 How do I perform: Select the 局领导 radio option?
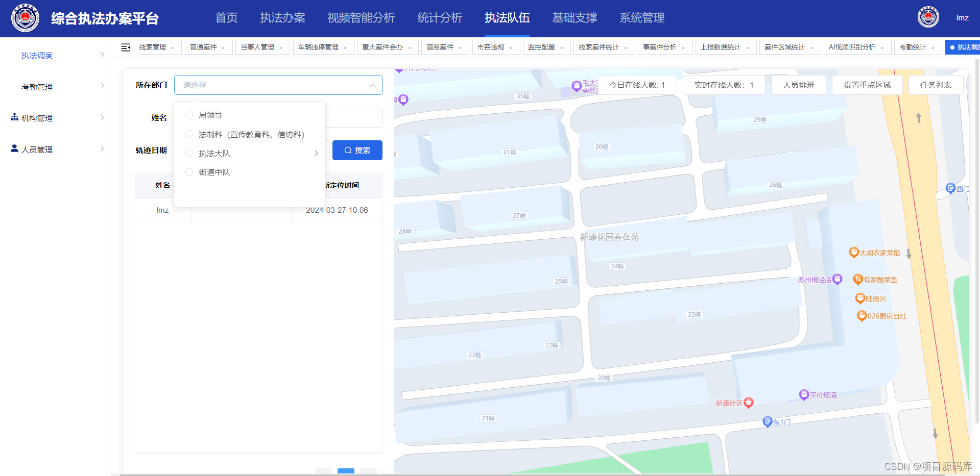point(189,115)
